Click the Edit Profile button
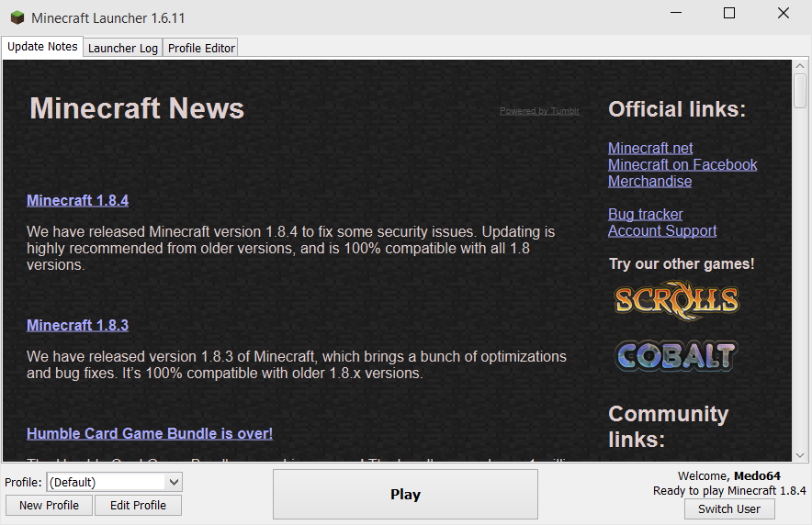812x525 pixels. (x=138, y=505)
